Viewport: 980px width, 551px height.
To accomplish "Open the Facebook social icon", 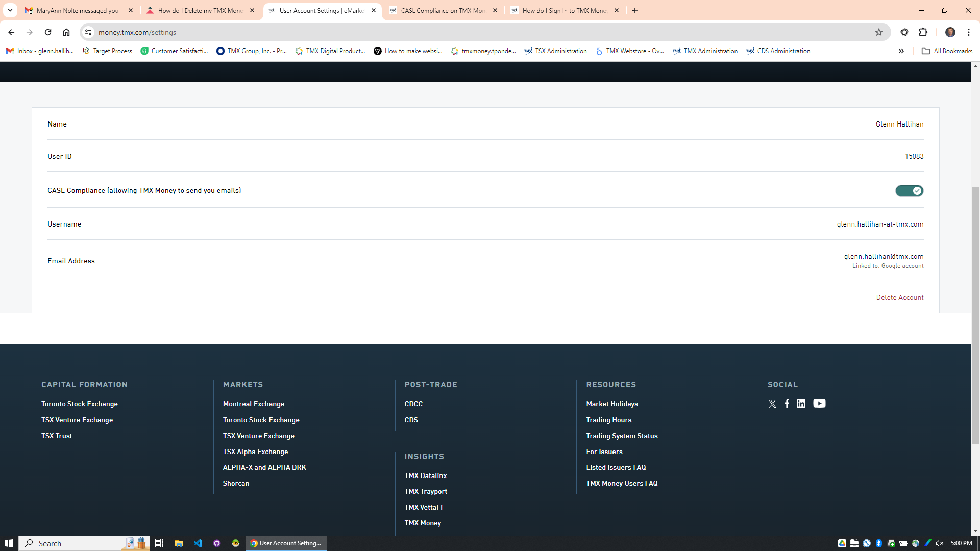I will coord(787,404).
